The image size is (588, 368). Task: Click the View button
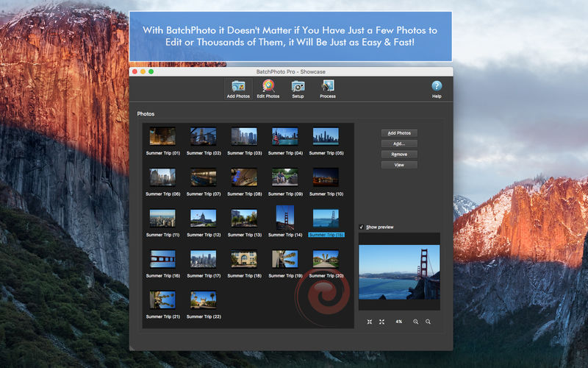(399, 165)
